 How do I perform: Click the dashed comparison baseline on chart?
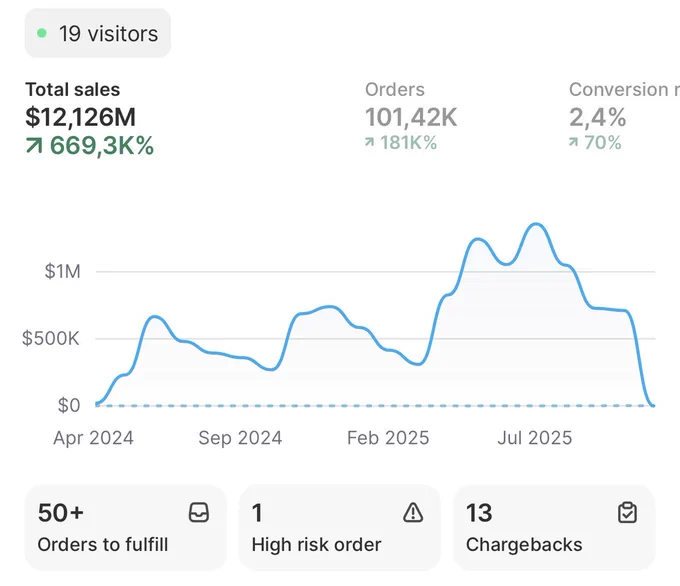point(375,406)
